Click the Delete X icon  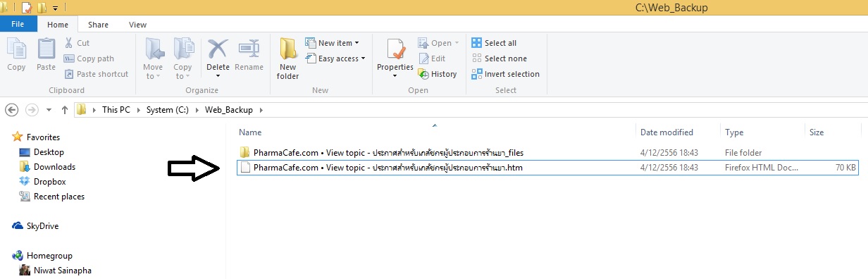point(218,49)
